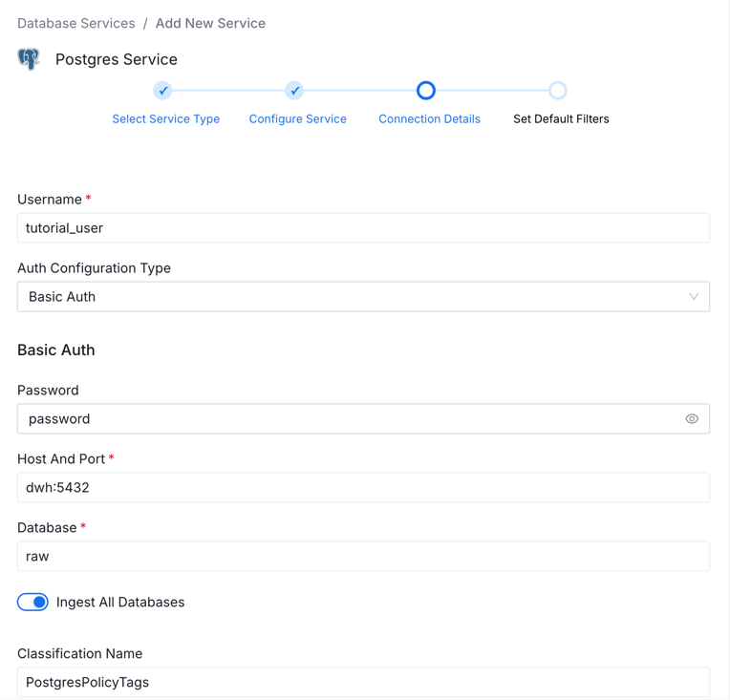Click the Connection Details step circle
730x700 pixels.
coord(426,91)
